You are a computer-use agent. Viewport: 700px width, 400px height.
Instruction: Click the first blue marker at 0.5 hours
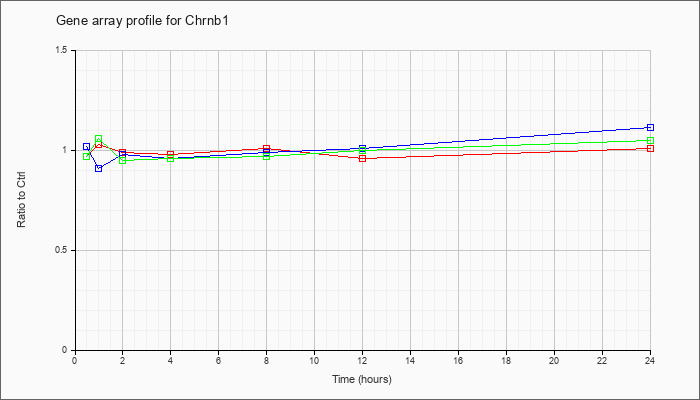[86, 147]
